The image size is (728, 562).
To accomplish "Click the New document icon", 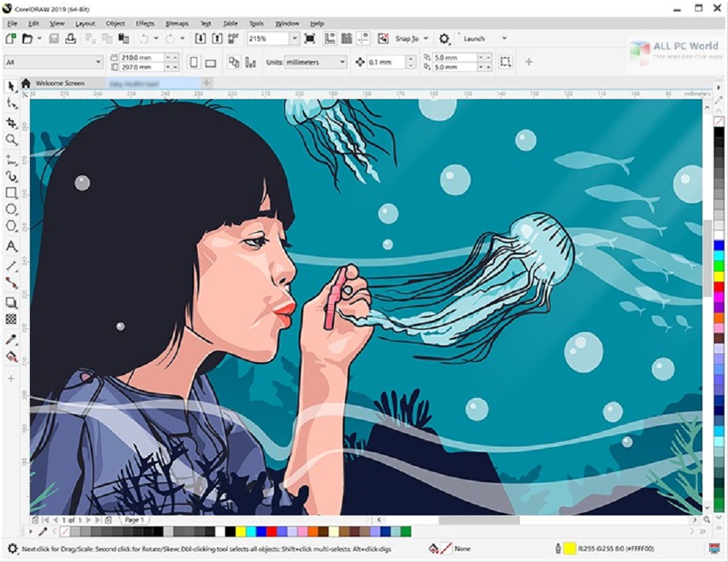I will [11, 39].
